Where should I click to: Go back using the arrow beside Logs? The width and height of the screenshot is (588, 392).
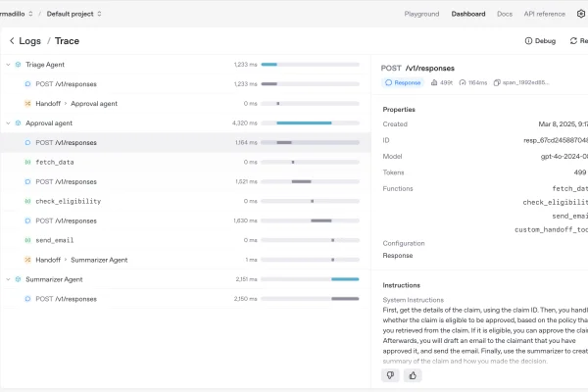12,41
